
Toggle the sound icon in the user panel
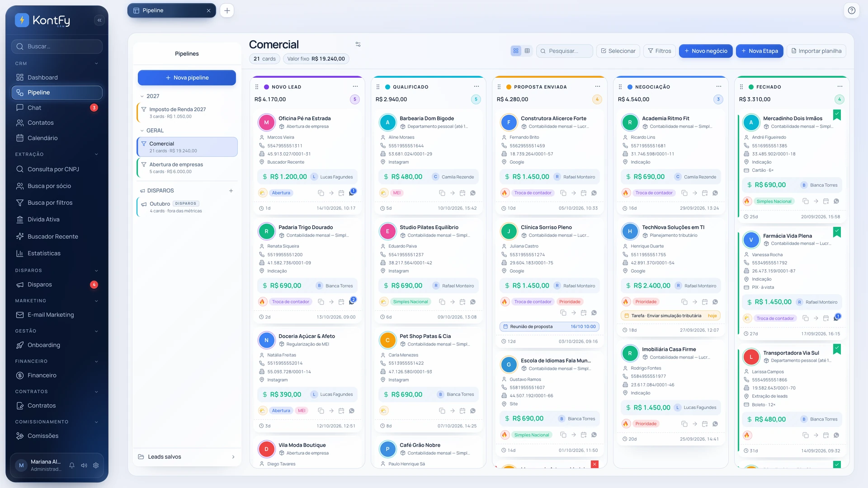click(84, 465)
